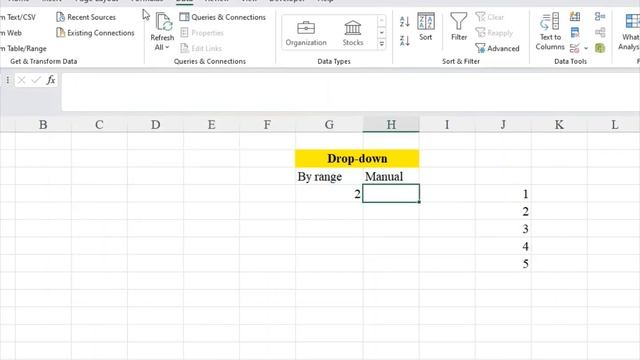
Task: Select column H header
Action: point(391,124)
